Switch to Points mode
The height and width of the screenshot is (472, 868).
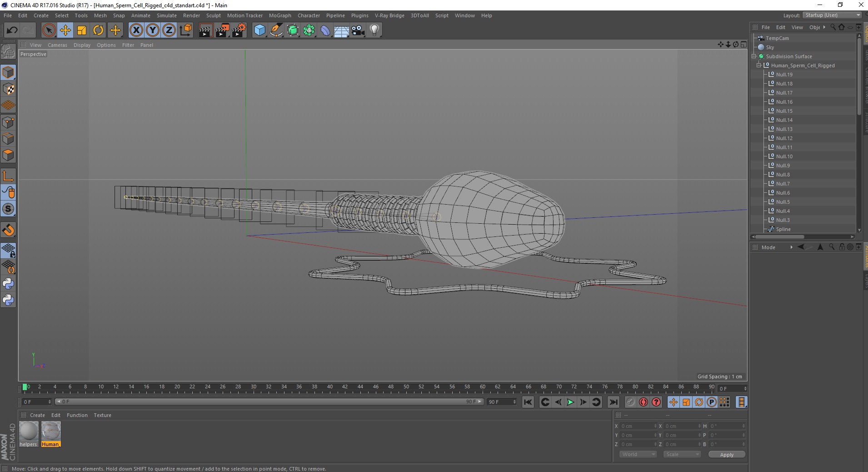coord(8,122)
